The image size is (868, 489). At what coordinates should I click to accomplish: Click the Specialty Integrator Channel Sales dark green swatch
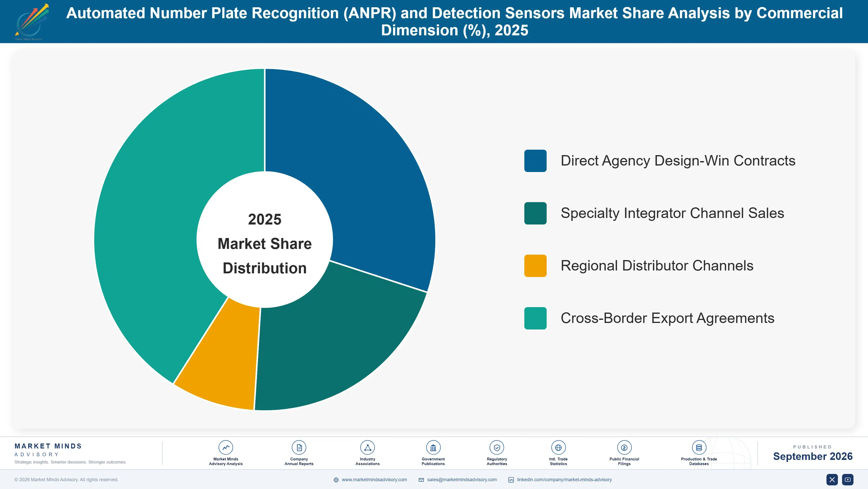coord(535,213)
